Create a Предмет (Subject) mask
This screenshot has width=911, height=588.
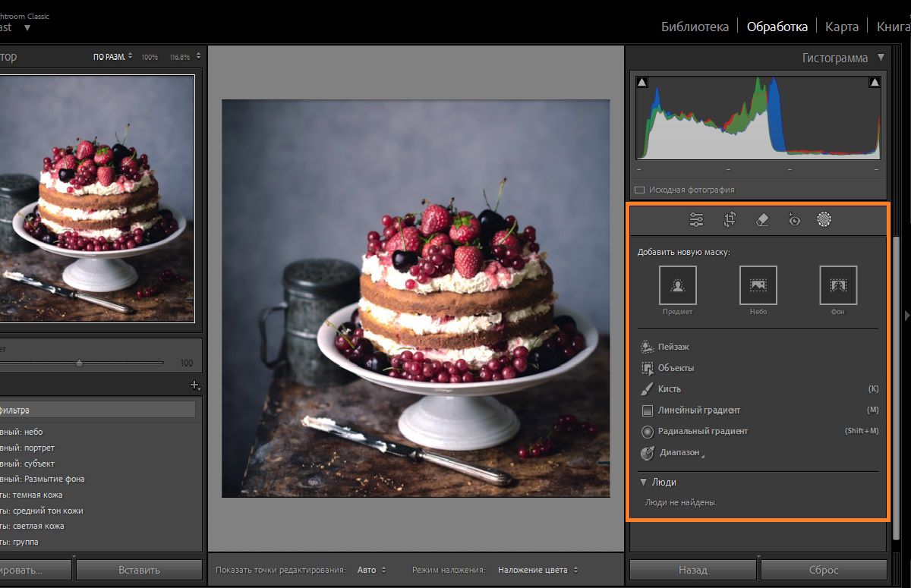[x=677, y=285]
